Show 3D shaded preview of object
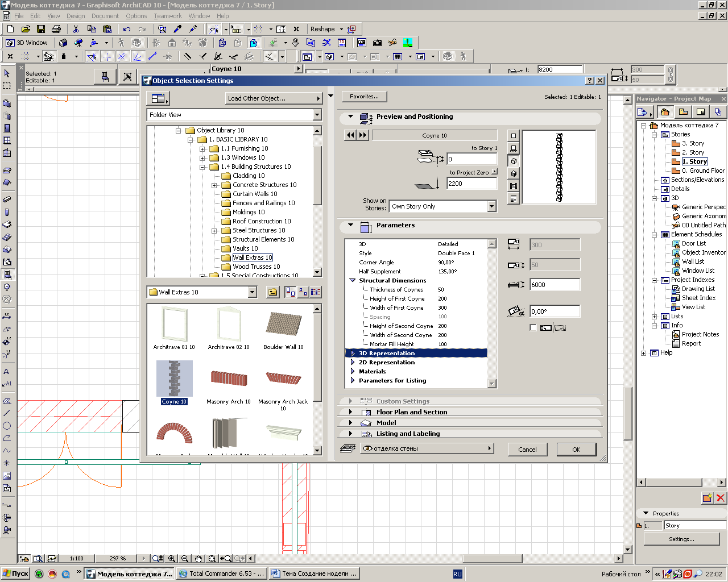Screen dimensions: 728x582 (x=514, y=173)
